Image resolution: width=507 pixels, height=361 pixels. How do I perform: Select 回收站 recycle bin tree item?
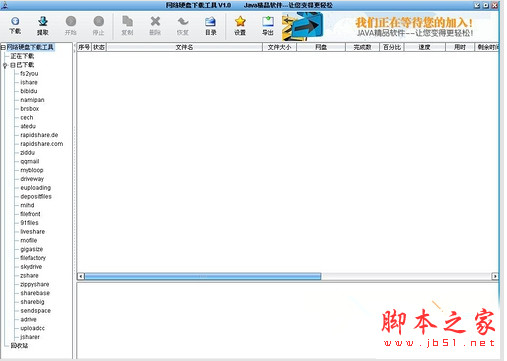(19, 346)
